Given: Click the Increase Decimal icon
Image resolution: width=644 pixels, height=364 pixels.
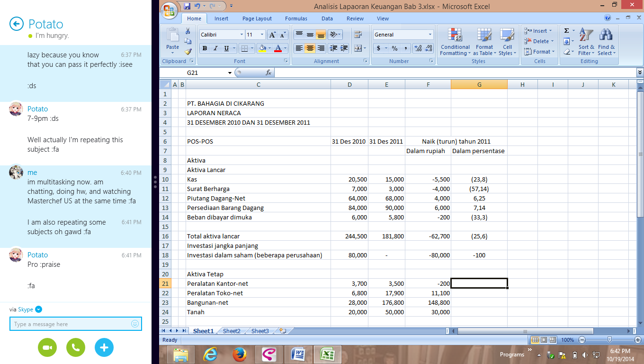Looking at the screenshot, I should coord(417,48).
